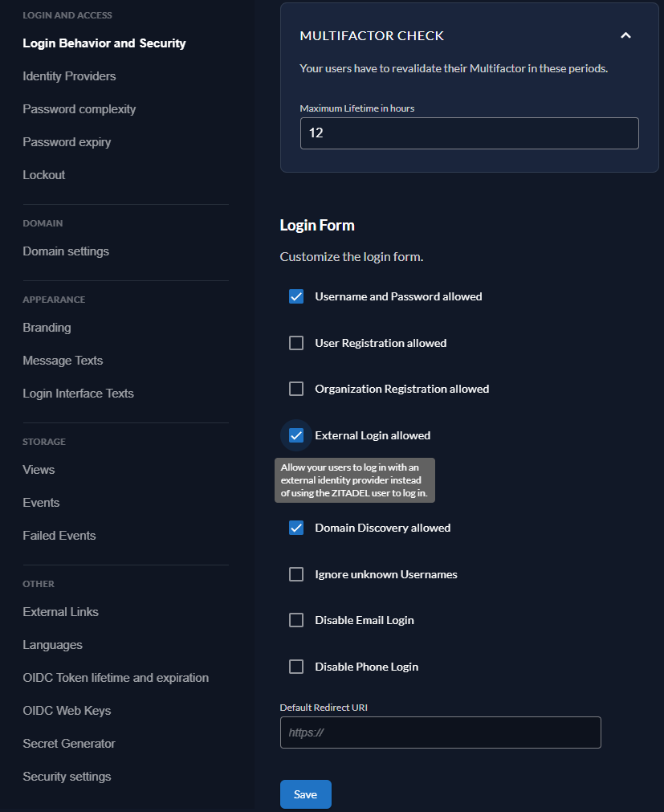Toggle Domain Discovery allowed checkbox
Viewport: 664px width, 812px height.
pos(296,528)
